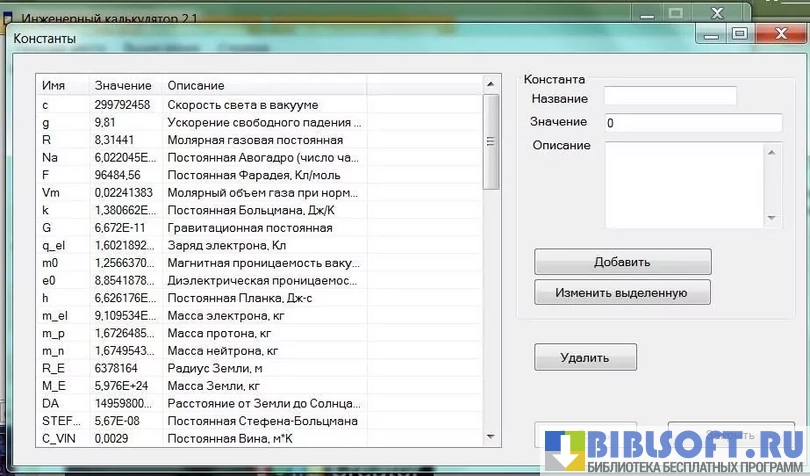Sort the list by the Имя column header
Screen dimensions: 810x476
click(61, 85)
